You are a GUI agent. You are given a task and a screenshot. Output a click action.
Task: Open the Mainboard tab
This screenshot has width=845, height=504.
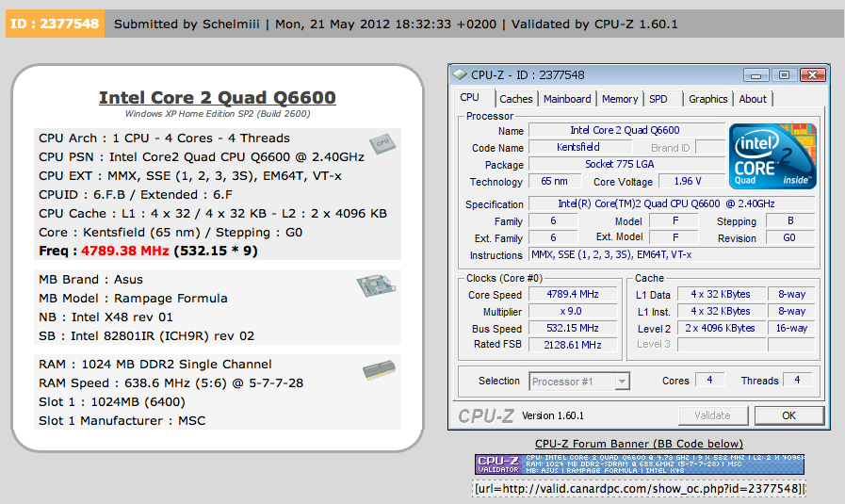(567, 99)
